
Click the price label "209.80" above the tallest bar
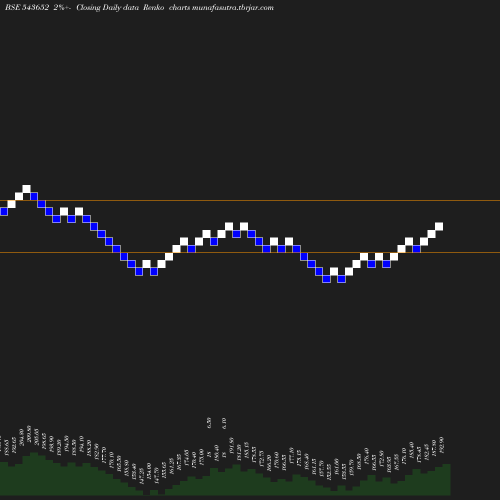point(29,434)
